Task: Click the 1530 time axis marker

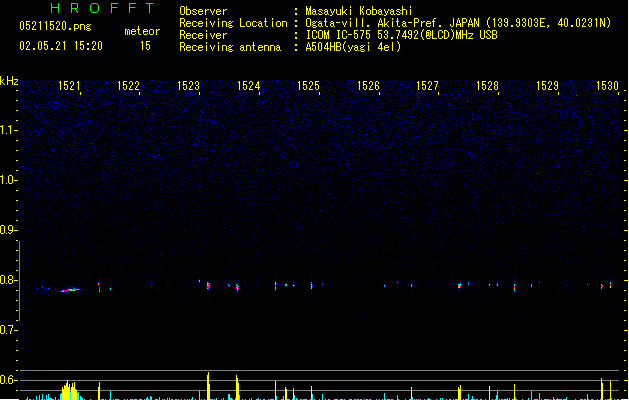Action: (x=607, y=86)
